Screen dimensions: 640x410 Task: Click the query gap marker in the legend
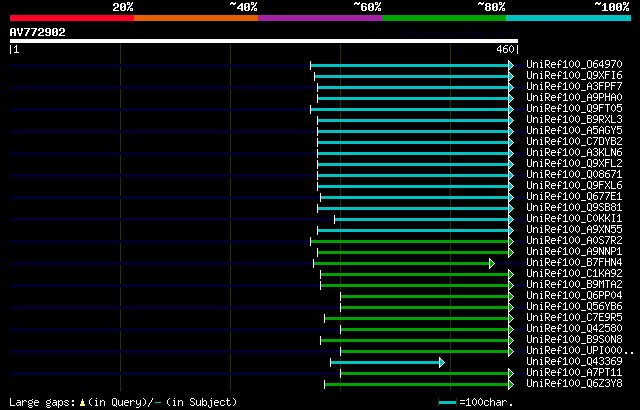[x=82, y=403]
